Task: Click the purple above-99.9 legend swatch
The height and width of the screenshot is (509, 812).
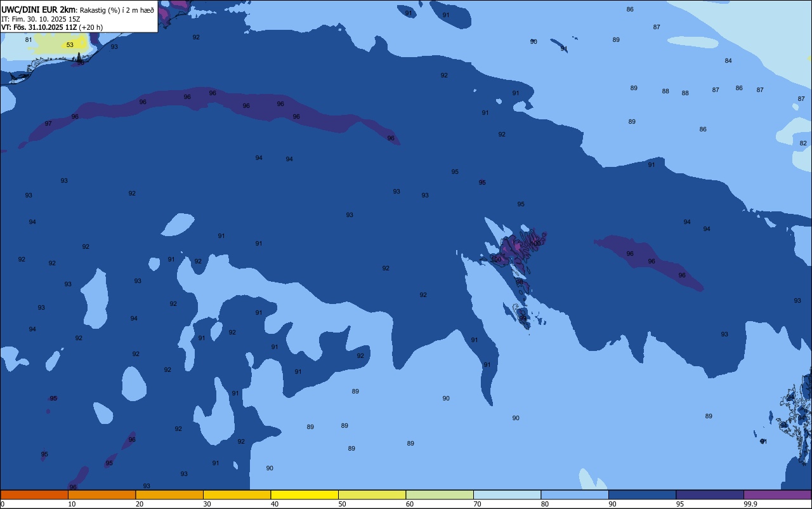Action: point(777,494)
